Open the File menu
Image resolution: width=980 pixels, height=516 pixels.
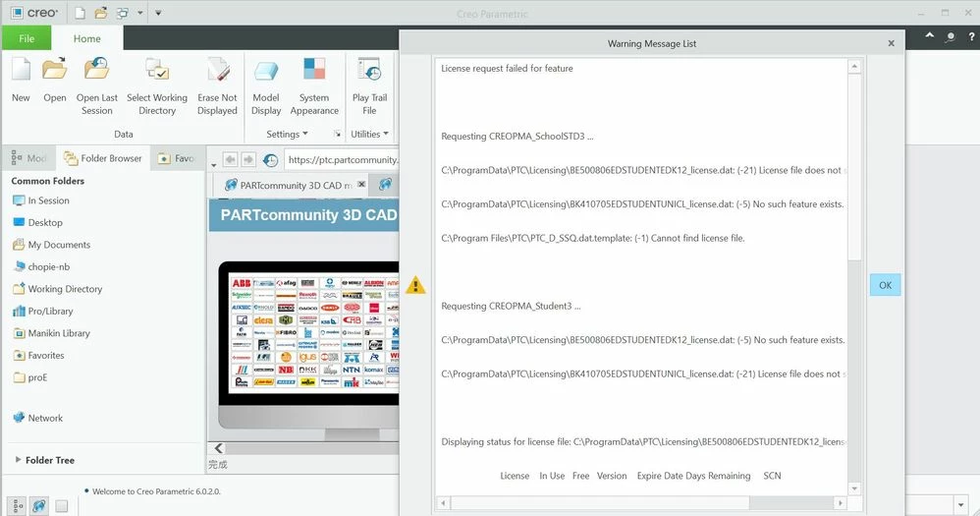[x=27, y=38]
